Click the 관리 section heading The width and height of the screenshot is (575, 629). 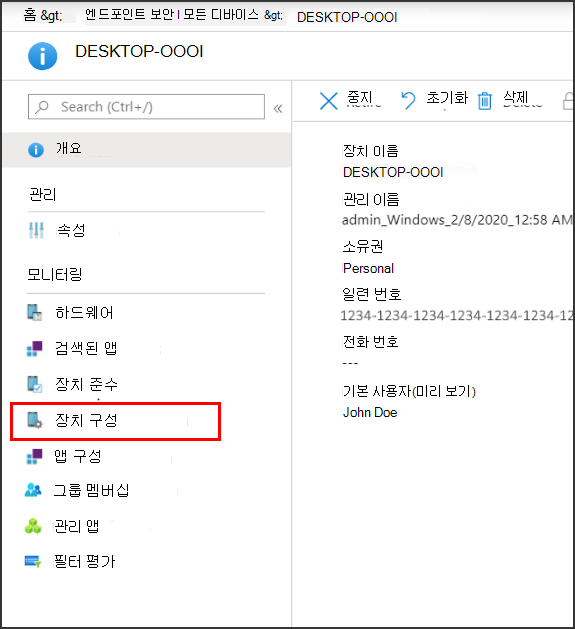[x=43, y=195]
